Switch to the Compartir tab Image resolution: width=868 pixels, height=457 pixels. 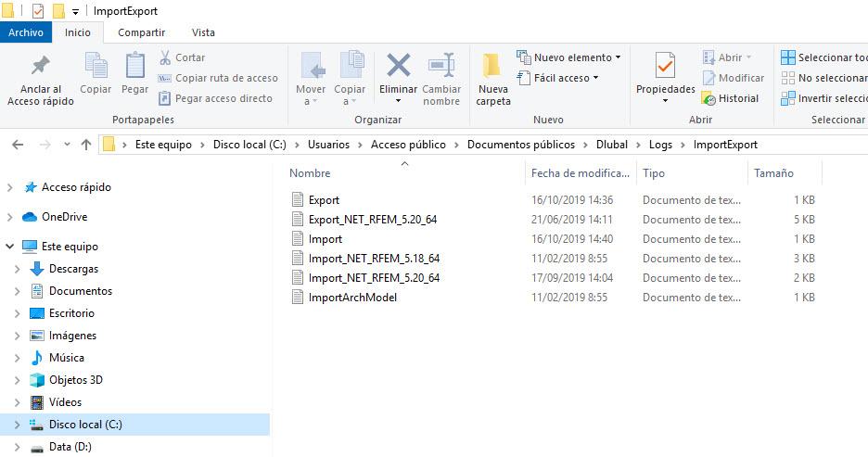pos(141,32)
